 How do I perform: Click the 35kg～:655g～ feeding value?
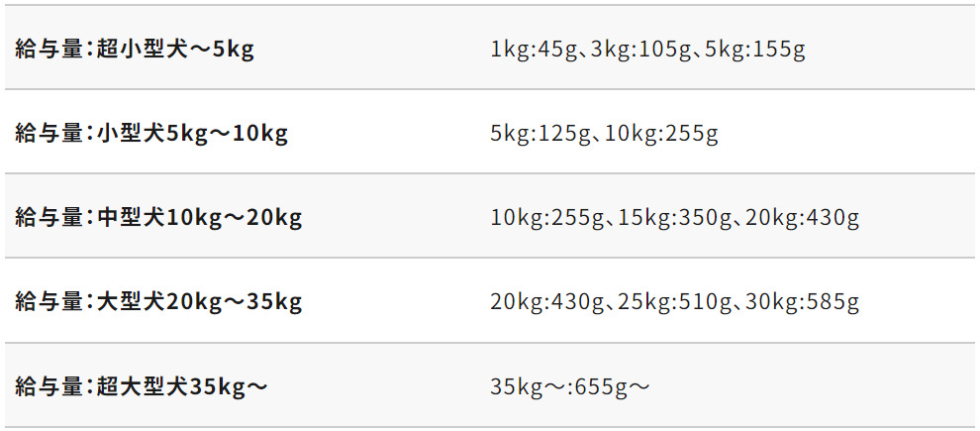570,385
